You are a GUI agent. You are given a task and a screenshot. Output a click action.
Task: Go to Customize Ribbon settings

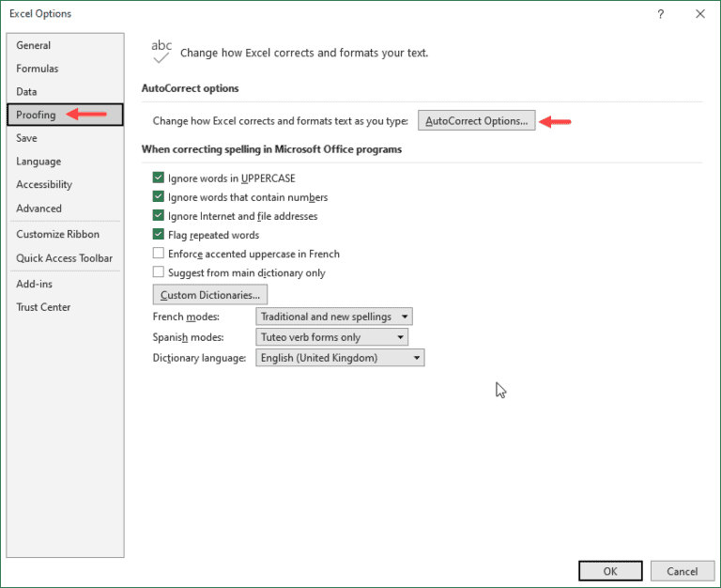click(57, 234)
